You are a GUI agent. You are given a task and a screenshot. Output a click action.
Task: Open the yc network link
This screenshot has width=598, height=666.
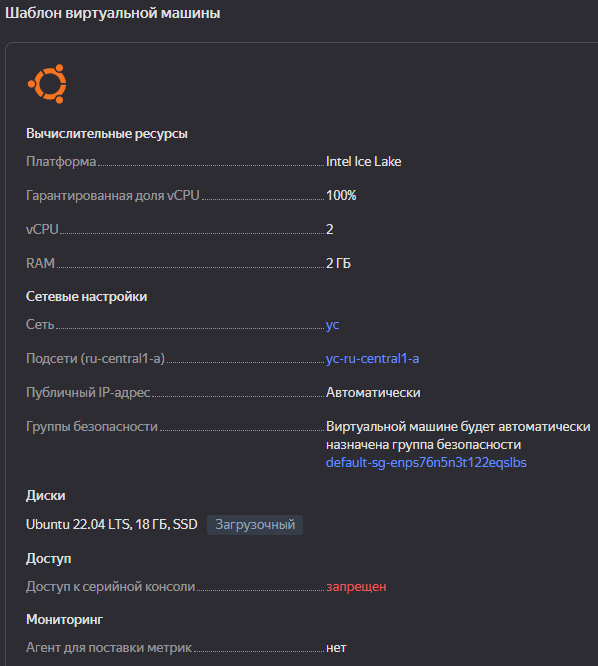pyautogui.click(x=332, y=325)
